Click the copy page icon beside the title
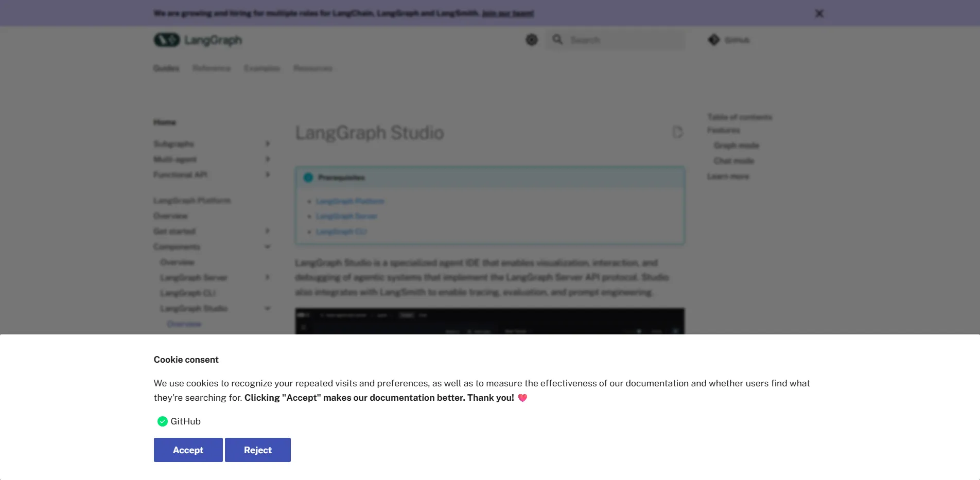 (x=677, y=132)
